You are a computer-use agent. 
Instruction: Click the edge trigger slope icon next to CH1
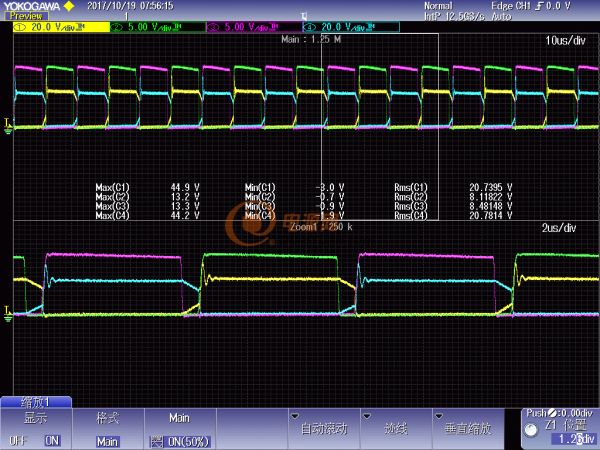540,6
